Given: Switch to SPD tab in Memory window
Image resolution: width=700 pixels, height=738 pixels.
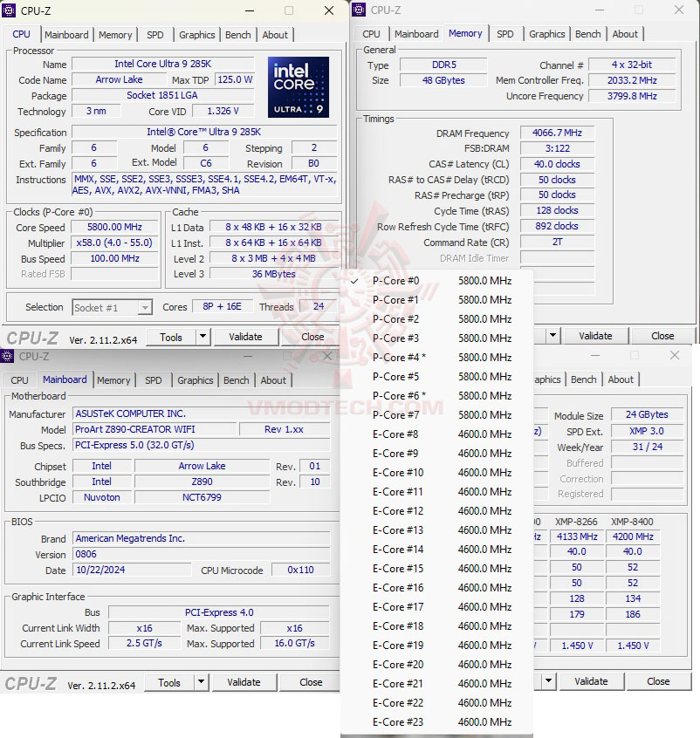Looking at the screenshot, I should click(x=505, y=34).
